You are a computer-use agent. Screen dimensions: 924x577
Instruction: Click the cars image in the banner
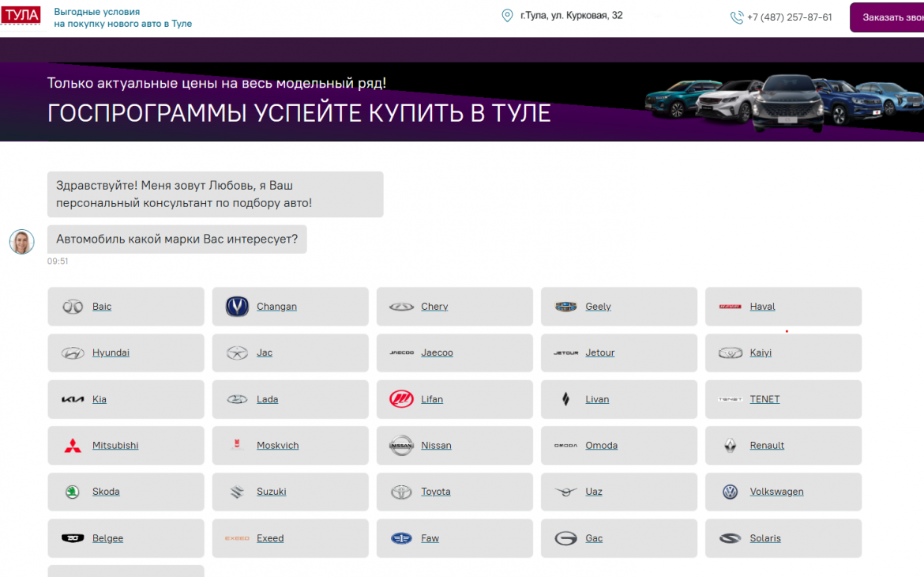(x=783, y=104)
